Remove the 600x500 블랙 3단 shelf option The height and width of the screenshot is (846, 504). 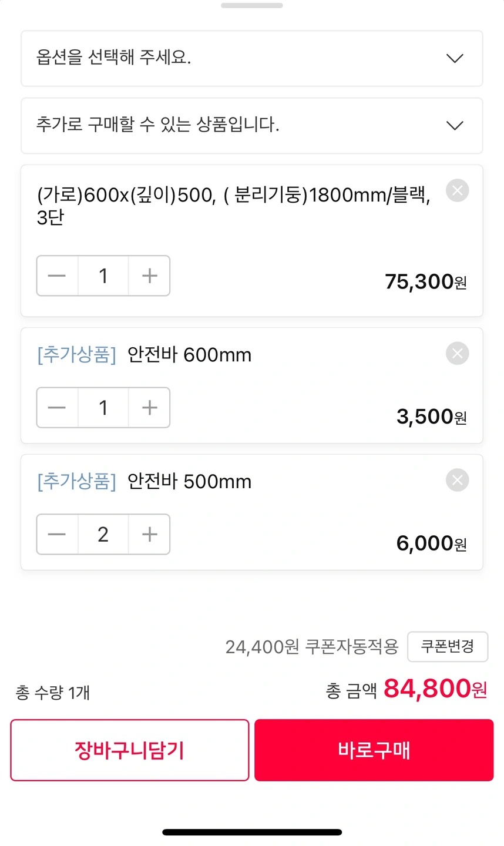(x=457, y=190)
